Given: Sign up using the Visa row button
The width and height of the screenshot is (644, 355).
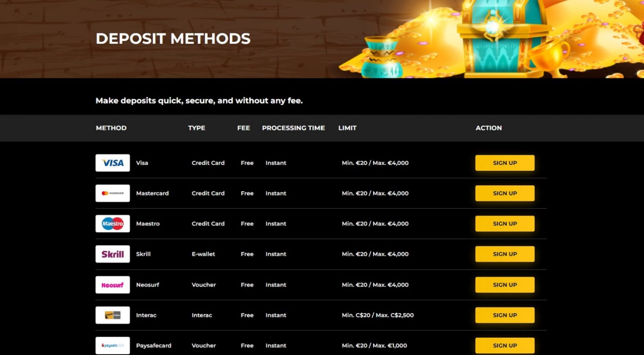Looking at the screenshot, I should [x=505, y=163].
